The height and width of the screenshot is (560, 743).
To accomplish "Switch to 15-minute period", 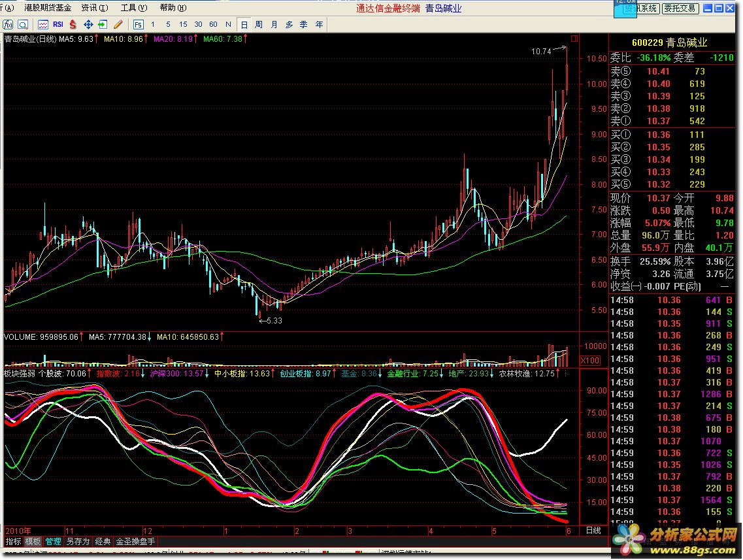I will [183, 25].
